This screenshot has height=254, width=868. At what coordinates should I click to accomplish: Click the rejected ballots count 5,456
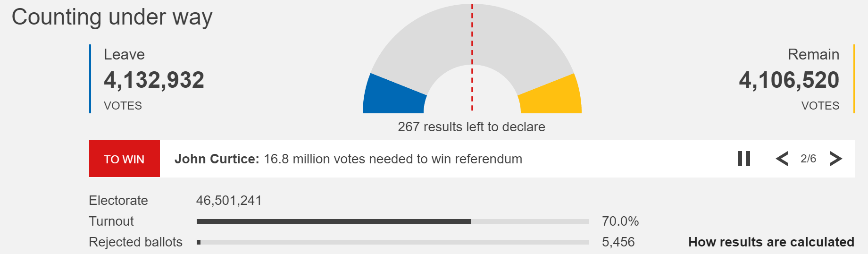(618, 242)
